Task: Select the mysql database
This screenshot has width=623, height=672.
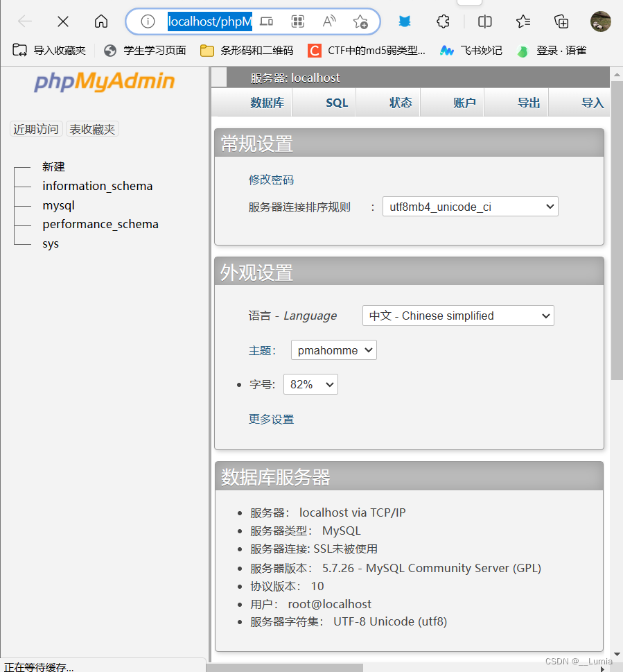Action: click(x=59, y=205)
